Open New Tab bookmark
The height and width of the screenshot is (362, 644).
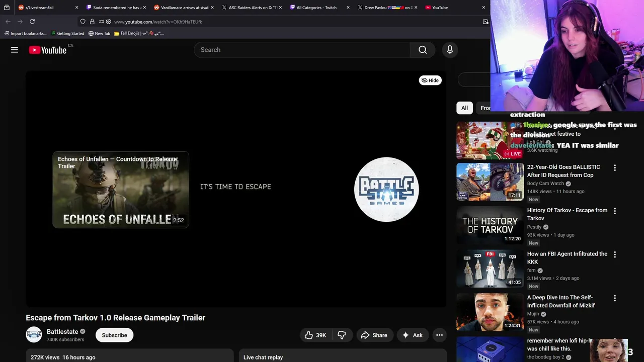(99, 33)
